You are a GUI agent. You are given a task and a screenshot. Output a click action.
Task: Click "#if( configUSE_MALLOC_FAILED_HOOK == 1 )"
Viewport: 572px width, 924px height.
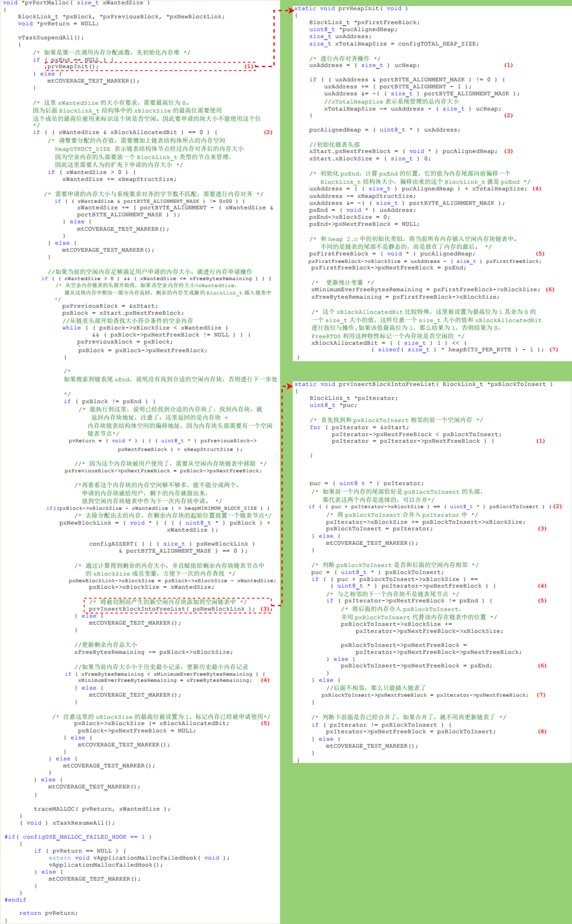point(78,837)
